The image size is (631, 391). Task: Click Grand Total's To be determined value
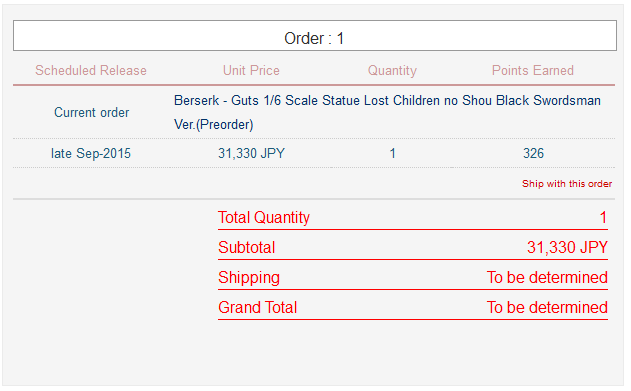click(547, 308)
